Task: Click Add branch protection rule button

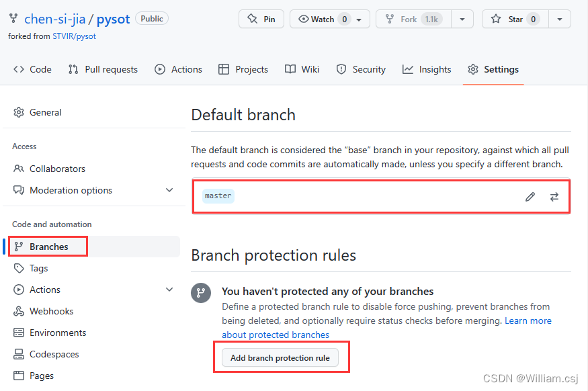Action: click(280, 358)
